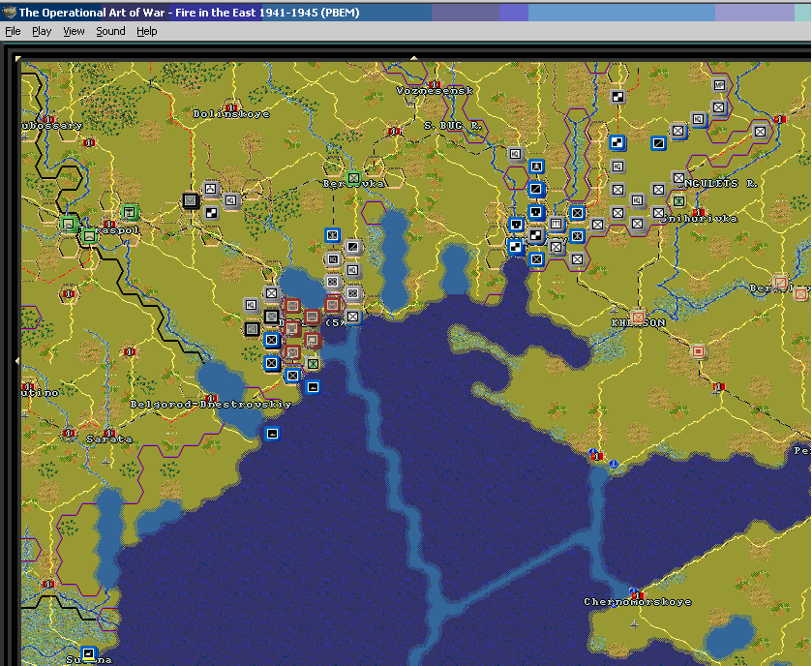Screen dimensions: 812x666
Task: Click the S. BUG R. river label
Action: point(453,125)
